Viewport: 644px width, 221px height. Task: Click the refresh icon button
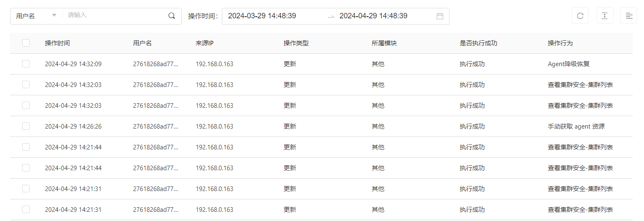click(580, 16)
